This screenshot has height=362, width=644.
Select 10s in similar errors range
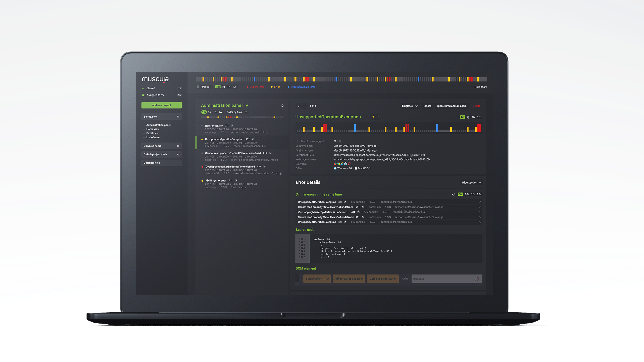pos(467,194)
